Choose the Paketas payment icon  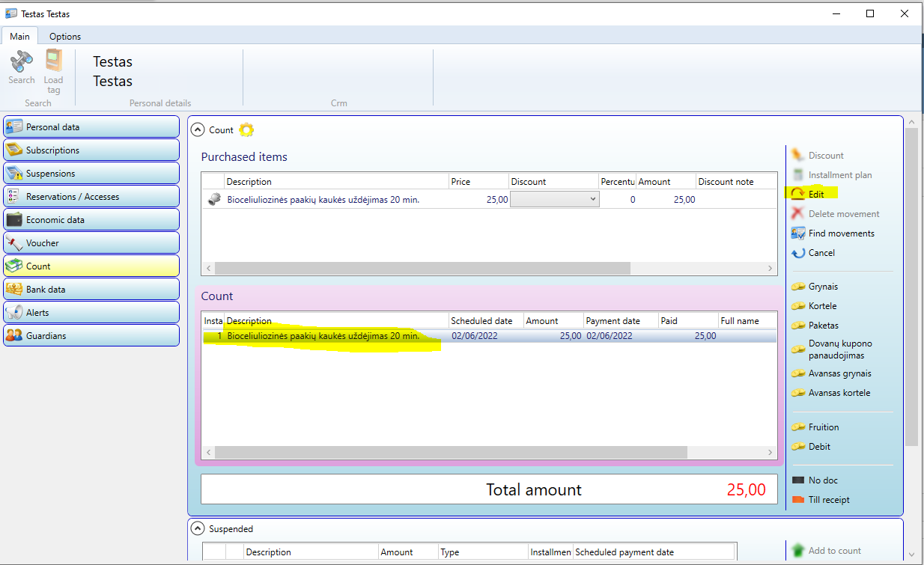(798, 326)
